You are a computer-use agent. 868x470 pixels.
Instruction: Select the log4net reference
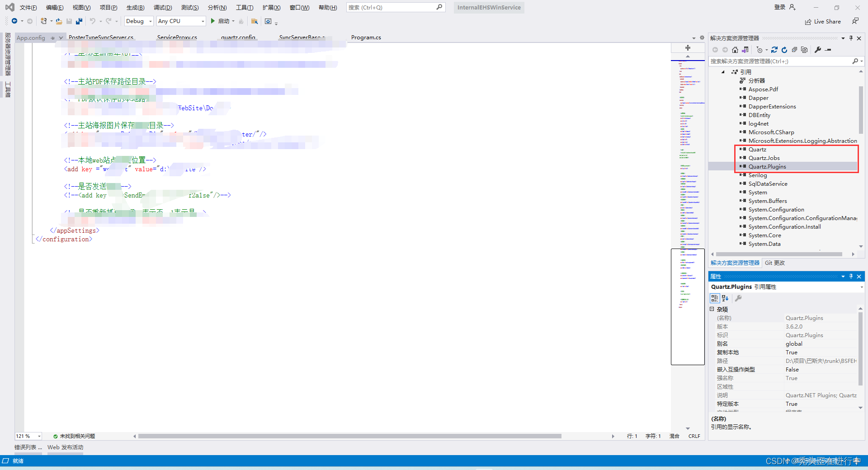[759, 123]
